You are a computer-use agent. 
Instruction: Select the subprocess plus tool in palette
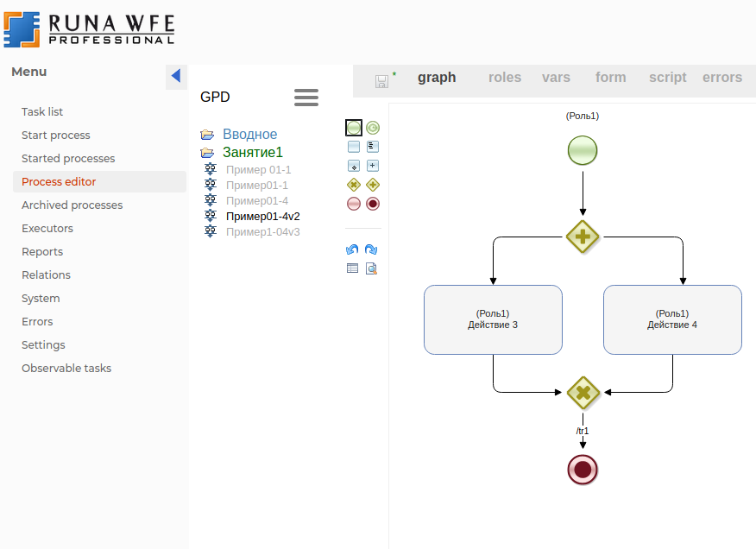(373, 166)
